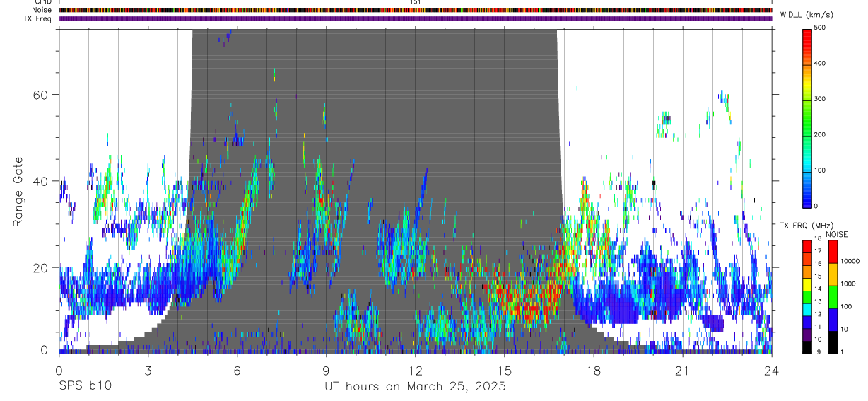Click the TX FRQ (MHz) legend title

pyautogui.click(x=807, y=226)
